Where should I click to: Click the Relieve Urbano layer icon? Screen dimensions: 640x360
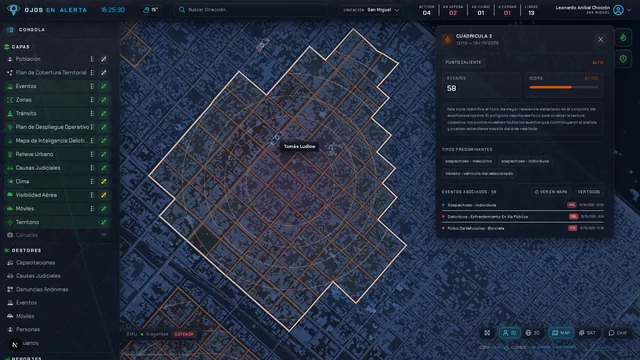[10, 154]
